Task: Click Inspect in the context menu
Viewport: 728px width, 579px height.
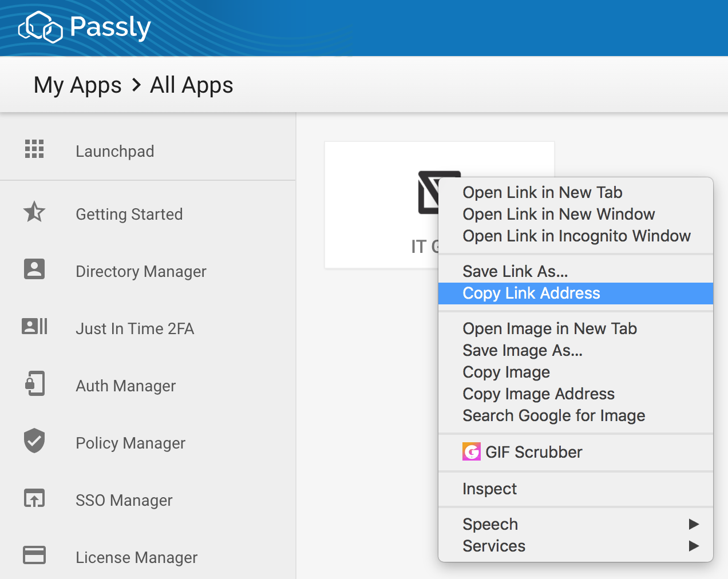Action: click(489, 489)
